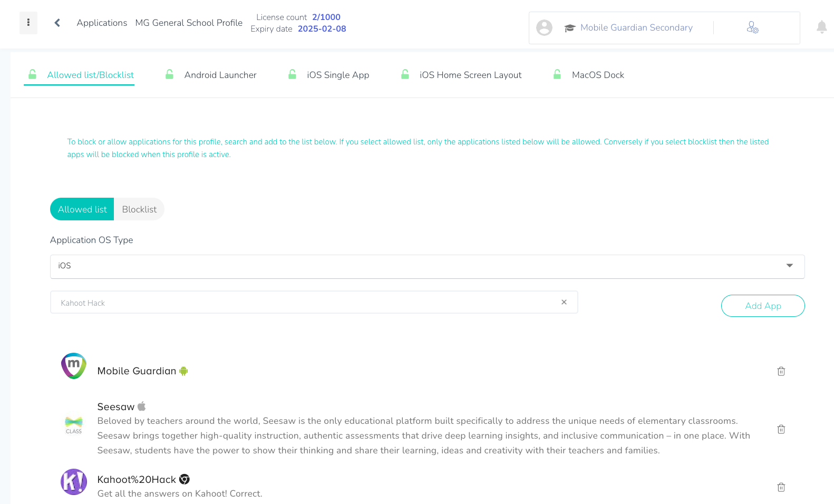
Task: Click the Mobile Guardian shield logo
Action: (74, 366)
